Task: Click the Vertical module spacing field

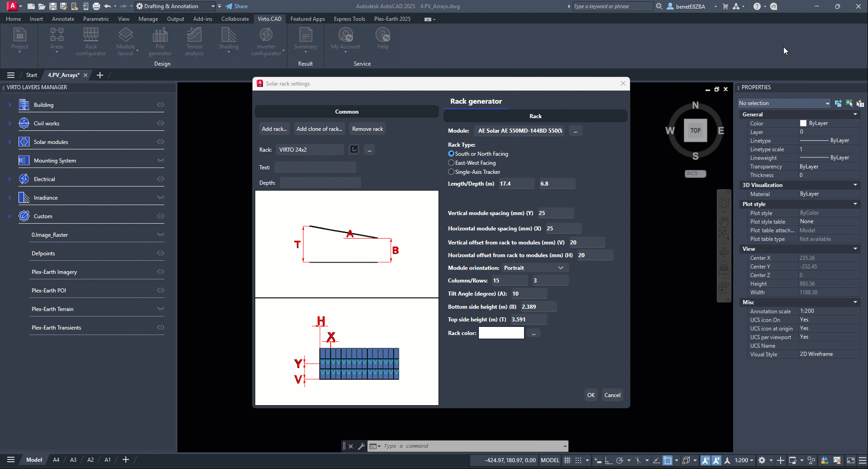Action: click(556, 213)
